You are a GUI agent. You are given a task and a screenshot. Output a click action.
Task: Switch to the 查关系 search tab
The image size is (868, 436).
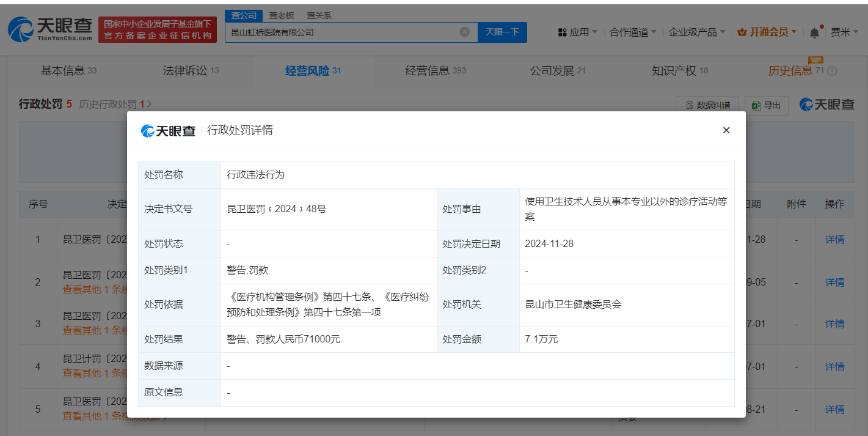point(319,15)
